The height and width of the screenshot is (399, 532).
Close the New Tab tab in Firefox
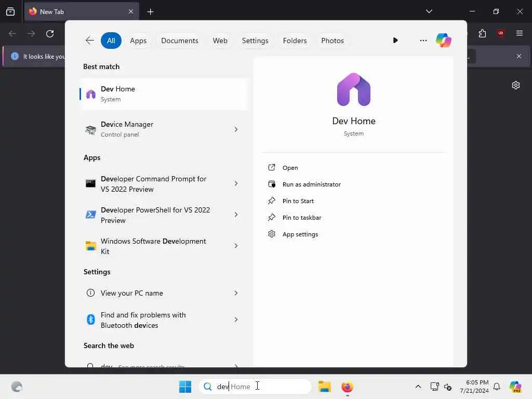point(131,12)
